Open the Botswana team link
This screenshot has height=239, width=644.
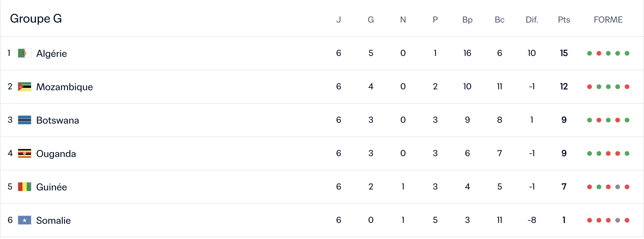[58, 120]
